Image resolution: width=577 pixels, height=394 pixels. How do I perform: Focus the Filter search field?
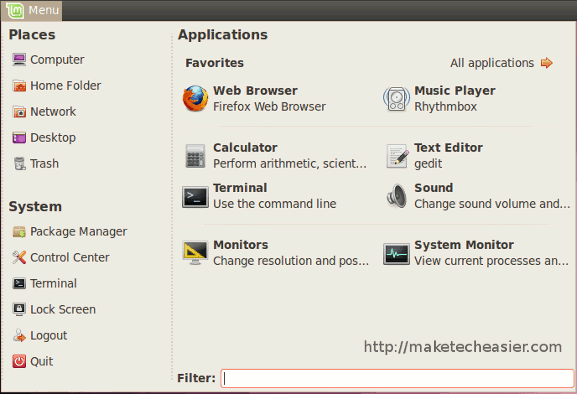pos(397,378)
